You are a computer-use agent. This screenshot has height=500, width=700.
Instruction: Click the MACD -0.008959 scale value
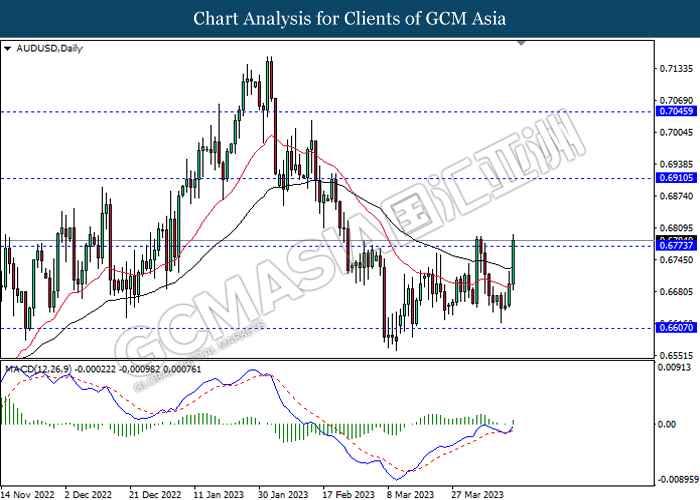pos(676,479)
